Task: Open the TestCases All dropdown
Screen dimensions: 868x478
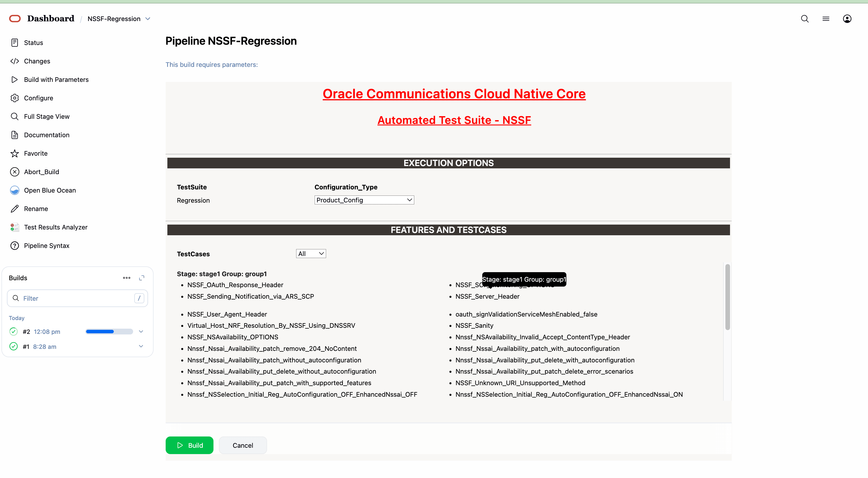Action: tap(311, 253)
